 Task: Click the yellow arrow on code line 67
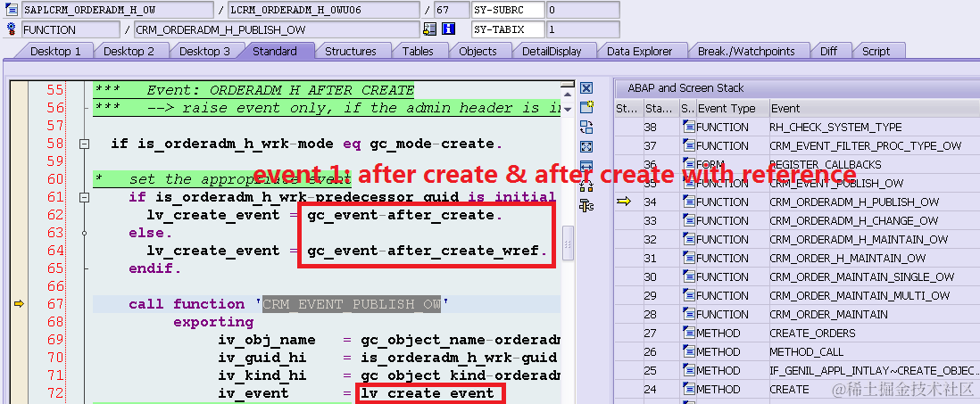click(19, 304)
